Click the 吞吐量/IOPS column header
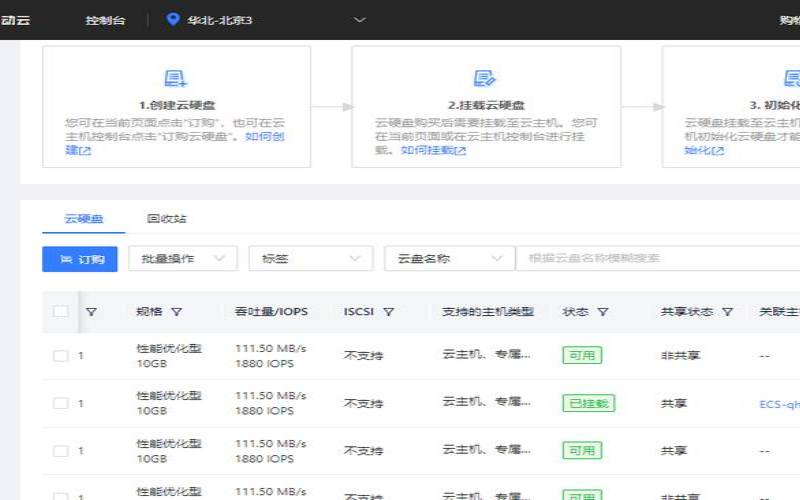Screen dimensions: 800x500 pyautogui.click(x=271, y=312)
